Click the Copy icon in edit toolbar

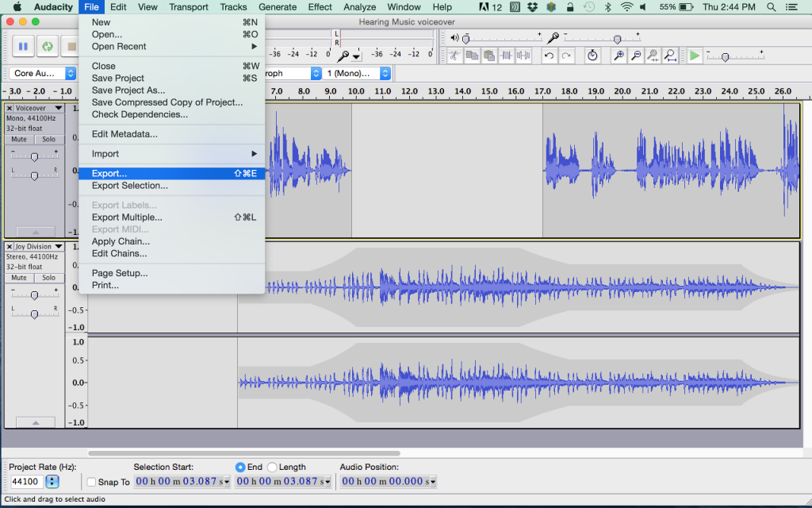tap(472, 56)
